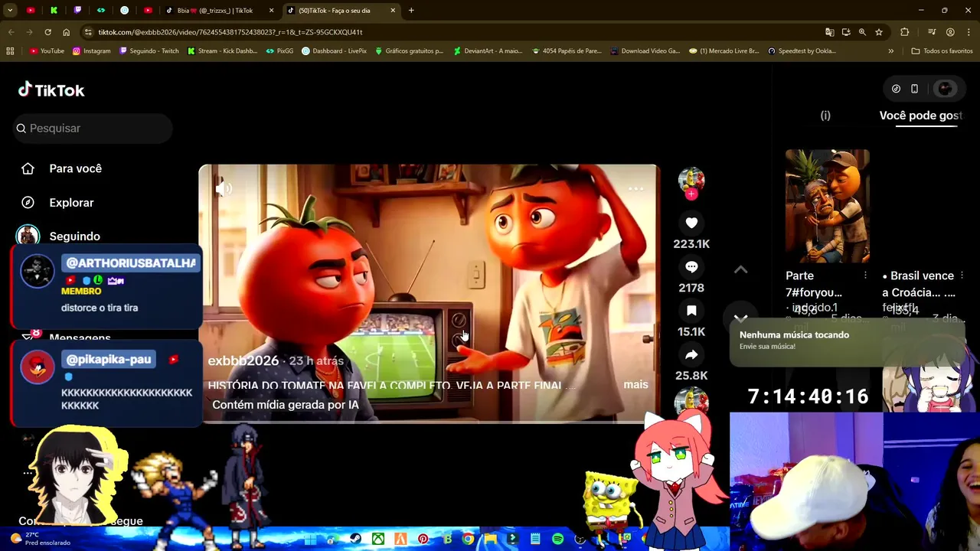
Task: Open the Seguindo - Twitch bookmark
Action: tap(149, 51)
